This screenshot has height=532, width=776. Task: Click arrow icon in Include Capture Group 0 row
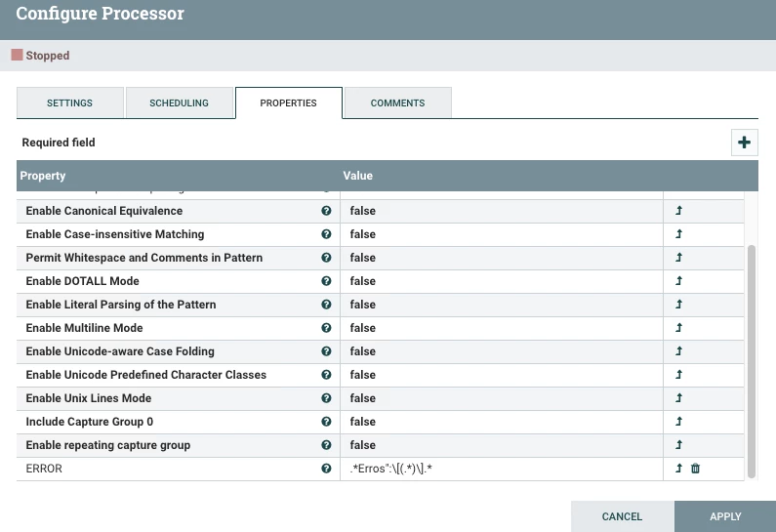pyautogui.click(x=679, y=422)
